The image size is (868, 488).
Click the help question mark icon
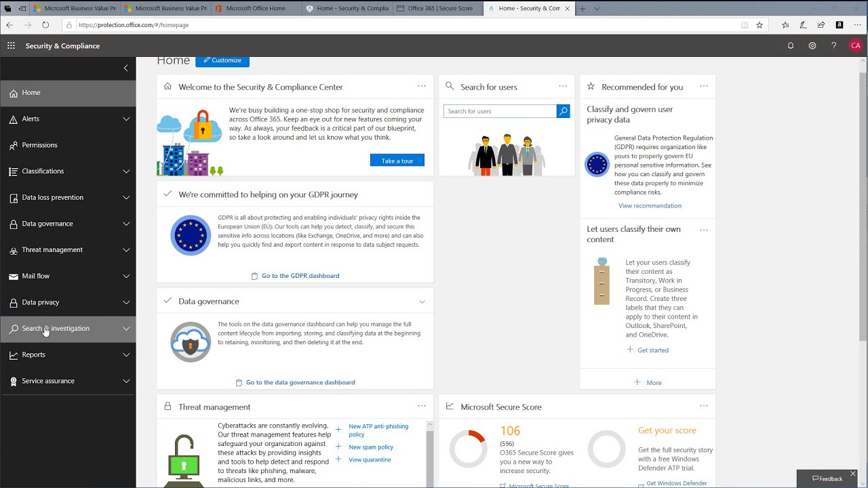tap(834, 45)
